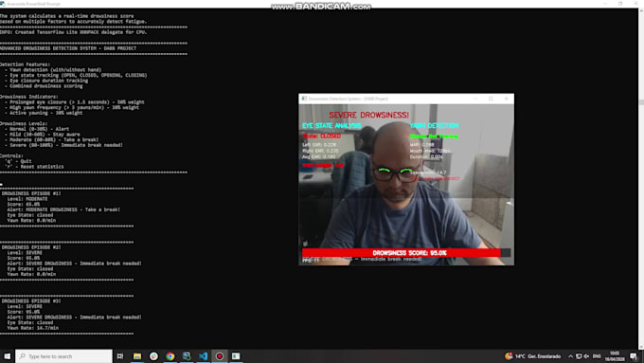The height and width of the screenshot is (363, 644).
Task: Minimize the Drowsiness Detection System window
Action: pos(475,99)
